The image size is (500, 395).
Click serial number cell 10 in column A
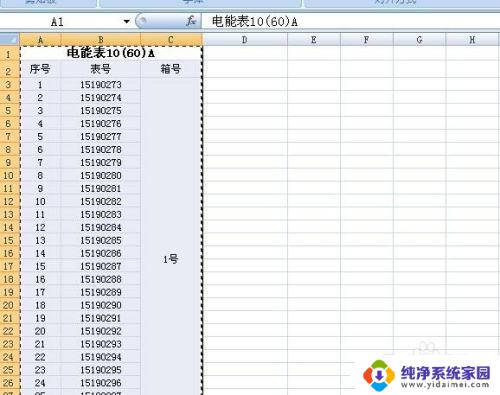pos(40,202)
